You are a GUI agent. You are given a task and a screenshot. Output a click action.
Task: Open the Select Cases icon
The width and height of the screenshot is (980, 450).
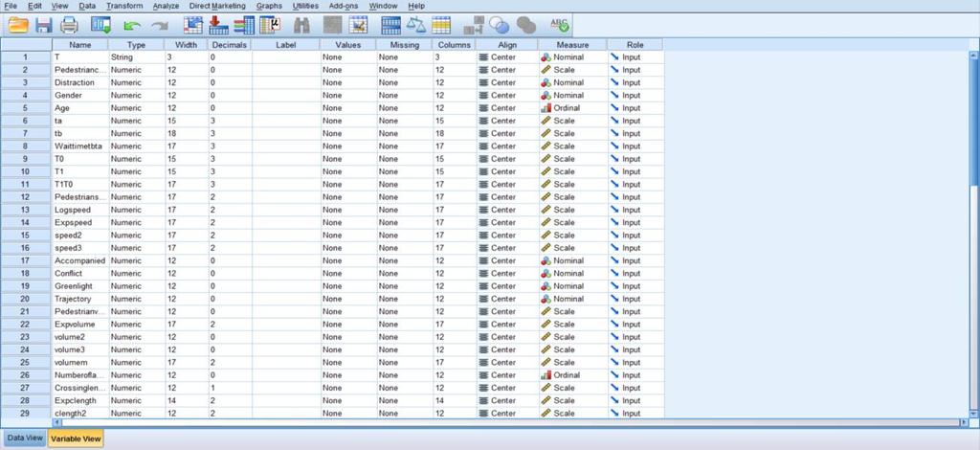pyautogui.click(x=441, y=25)
